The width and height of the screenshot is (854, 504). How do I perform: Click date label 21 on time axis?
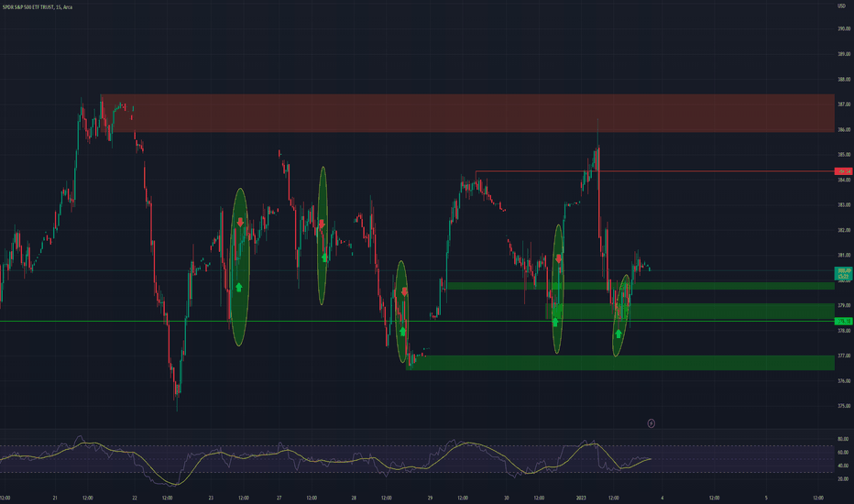(x=55, y=498)
